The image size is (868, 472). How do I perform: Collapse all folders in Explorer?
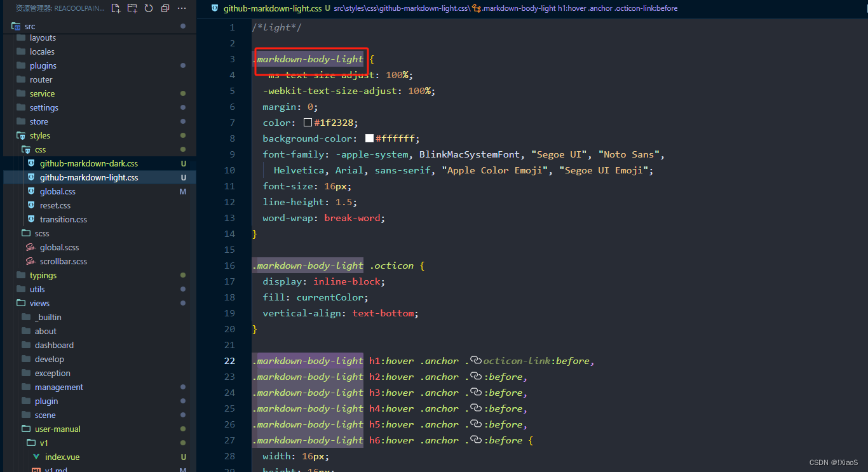[x=166, y=8]
